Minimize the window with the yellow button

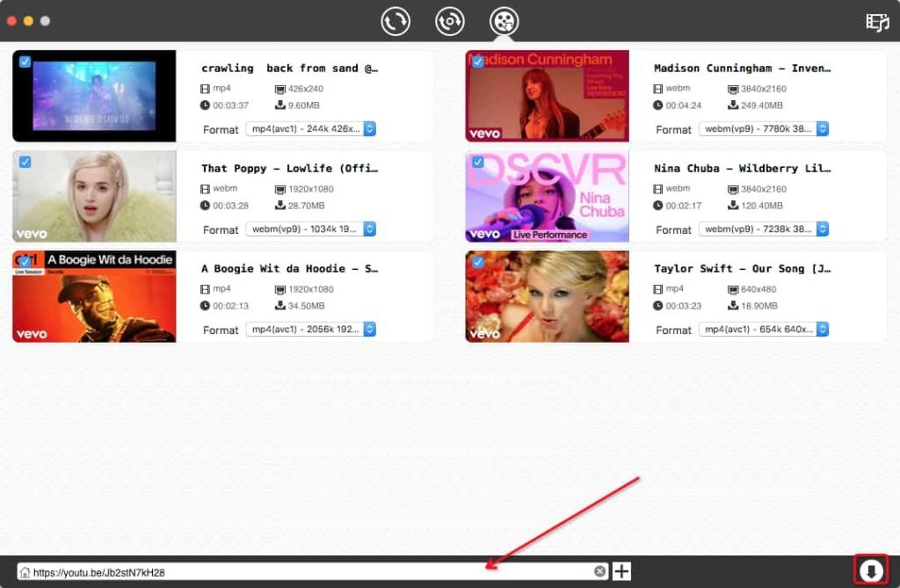(28, 21)
